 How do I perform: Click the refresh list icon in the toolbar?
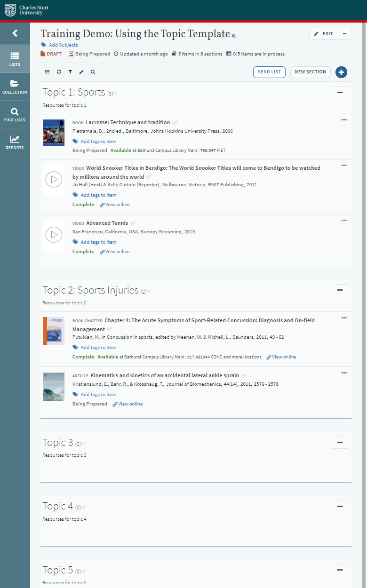point(58,72)
